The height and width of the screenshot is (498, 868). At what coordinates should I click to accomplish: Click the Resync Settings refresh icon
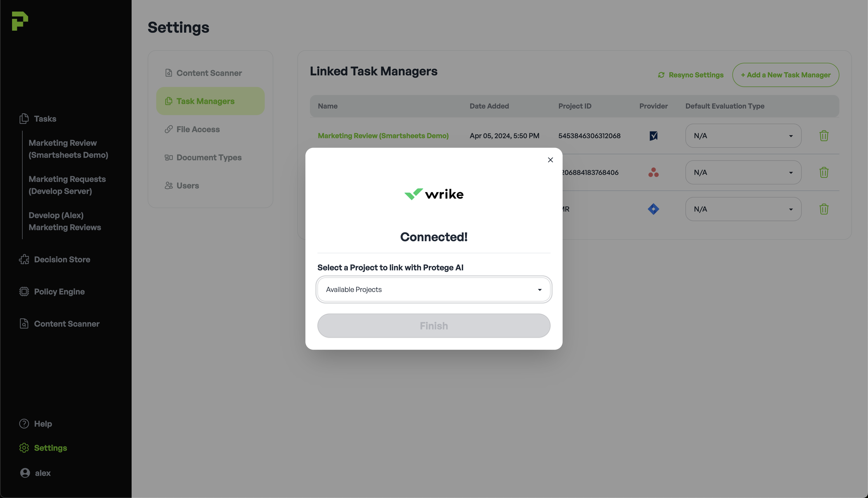(x=661, y=75)
